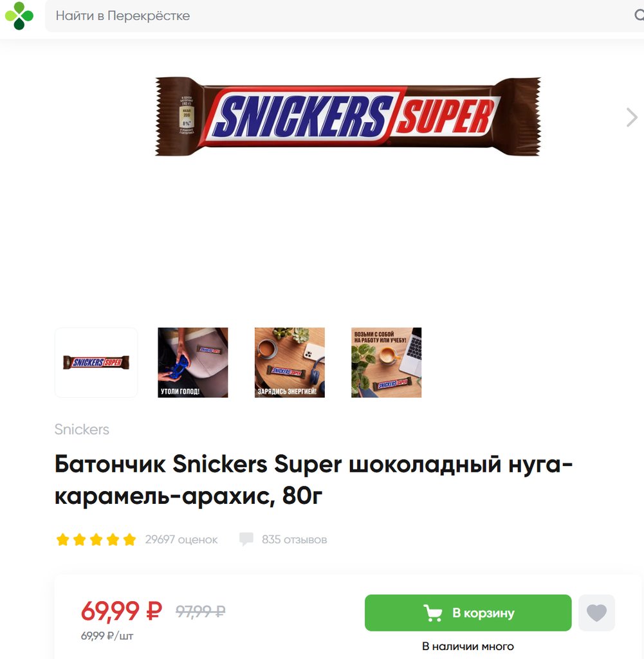Select the first Snickers bar thumbnail

97,362
